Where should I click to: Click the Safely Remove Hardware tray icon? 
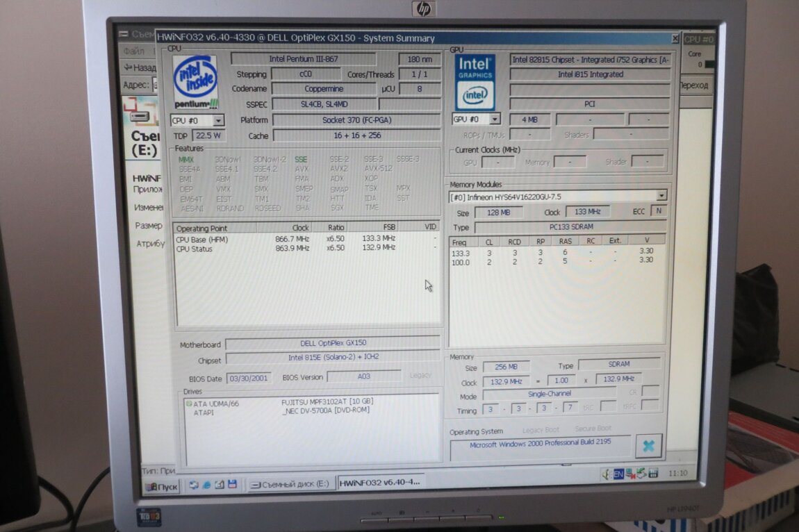click(641, 474)
